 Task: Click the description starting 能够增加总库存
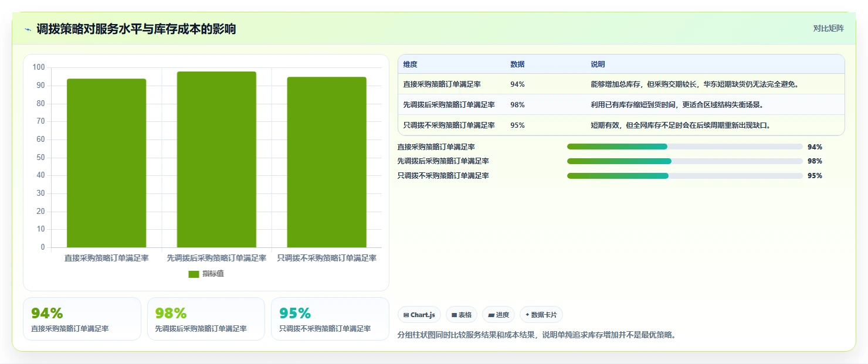(x=695, y=84)
